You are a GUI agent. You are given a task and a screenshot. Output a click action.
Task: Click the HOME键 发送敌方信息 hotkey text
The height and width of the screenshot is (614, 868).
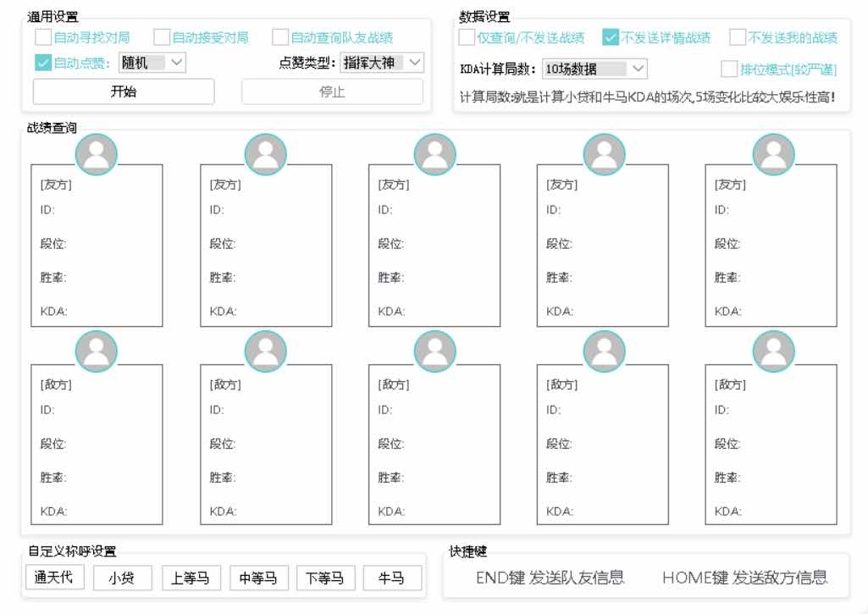(744, 578)
